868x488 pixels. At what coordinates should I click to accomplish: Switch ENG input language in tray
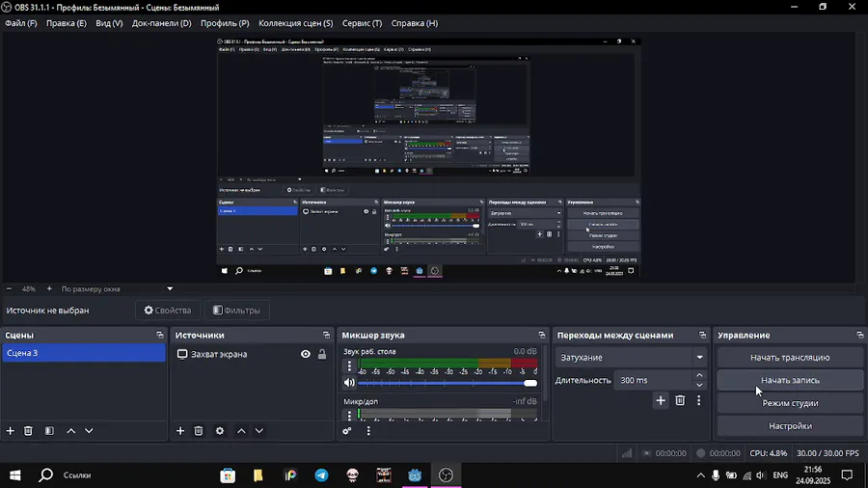pyautogui.click(x=780, y=475)
